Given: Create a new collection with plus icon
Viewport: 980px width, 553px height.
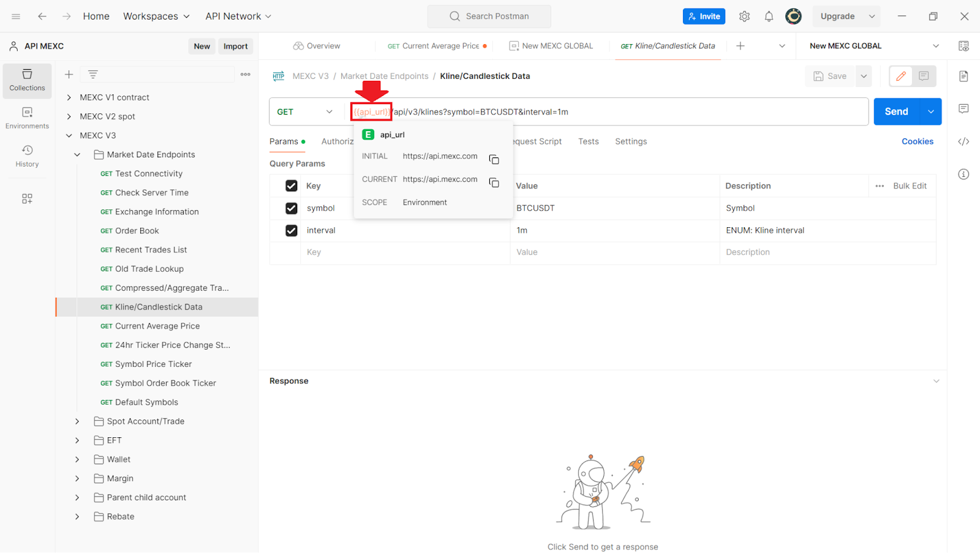Looking at the screenshot, I should [69, 74].
